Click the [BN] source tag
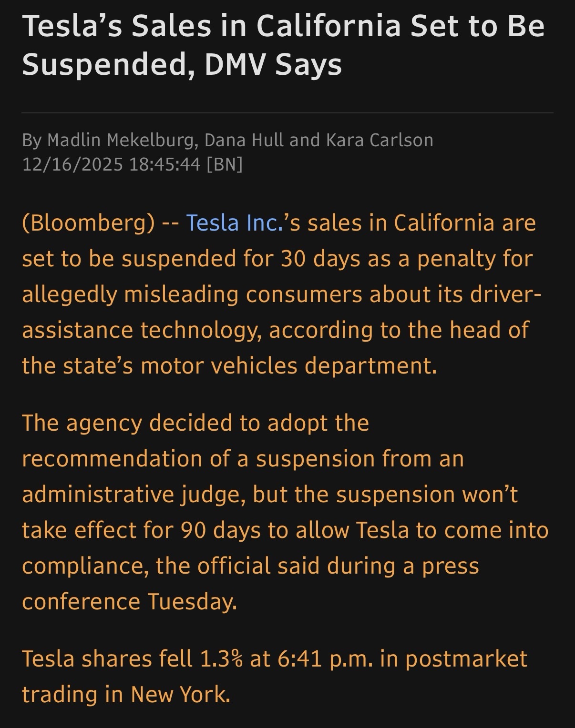 pos(225,165)
